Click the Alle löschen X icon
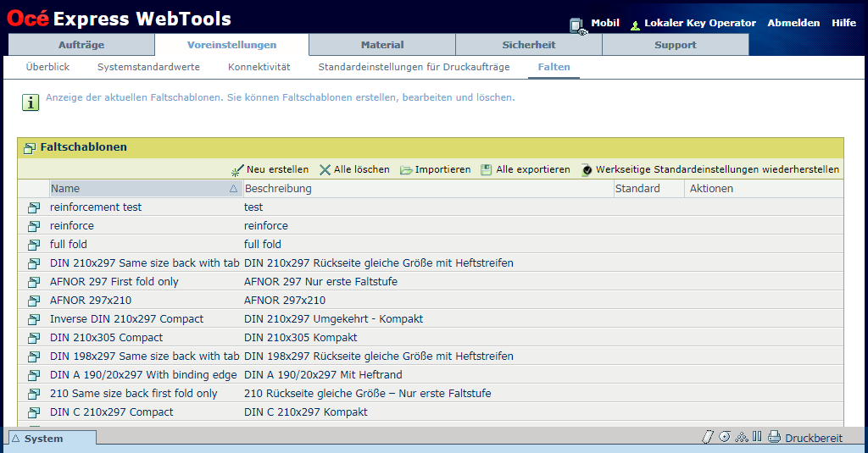The height and width of the screenshot is (453, 868). tap(325, 170)
